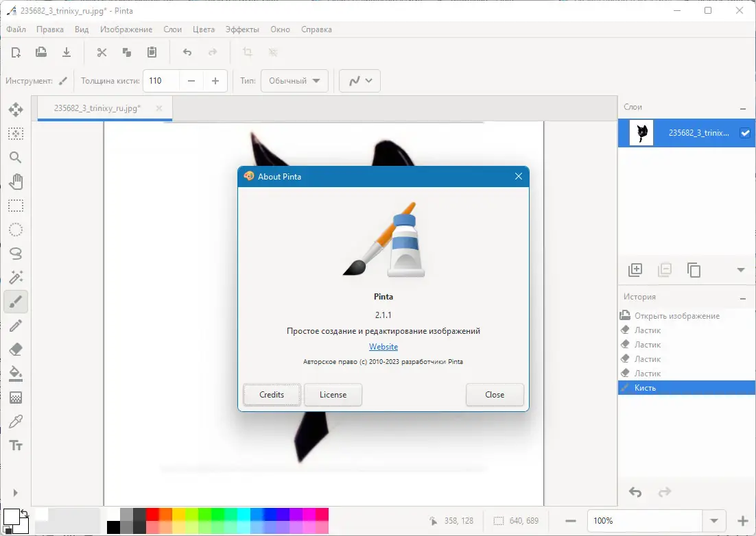This screenshot has width=756, height=536.
Task: Open the antialiasing curve dropdown
Action: (359, 81)
